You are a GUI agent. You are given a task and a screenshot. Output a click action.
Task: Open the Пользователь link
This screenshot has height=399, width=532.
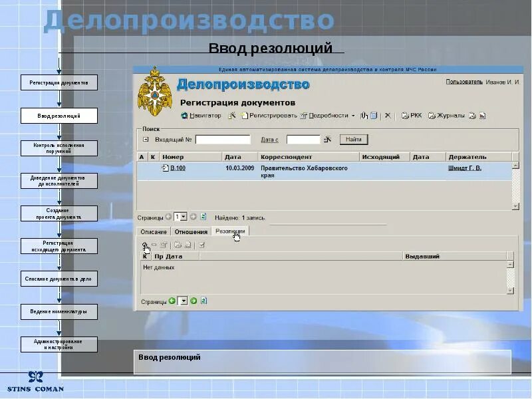[x=464, y=82]
